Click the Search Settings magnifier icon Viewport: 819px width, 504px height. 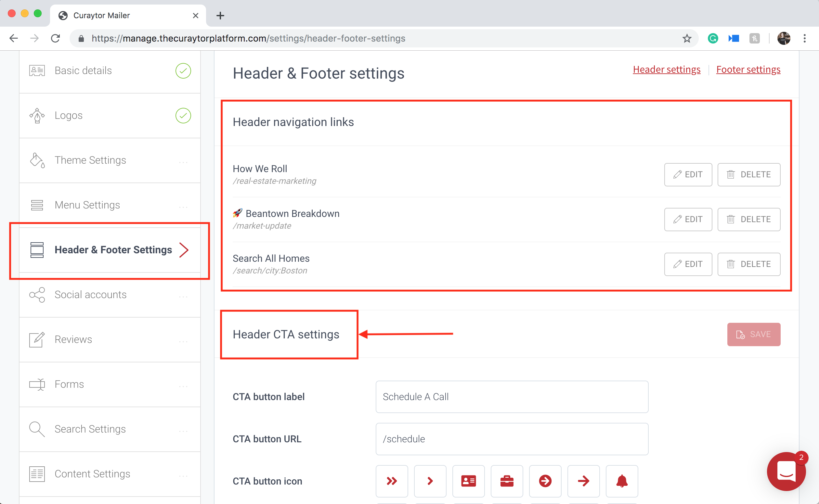coord(37,429)
